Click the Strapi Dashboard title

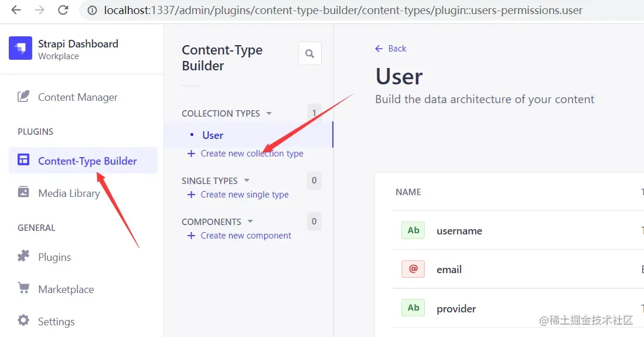pyautogui.click(x=78, y=44)
